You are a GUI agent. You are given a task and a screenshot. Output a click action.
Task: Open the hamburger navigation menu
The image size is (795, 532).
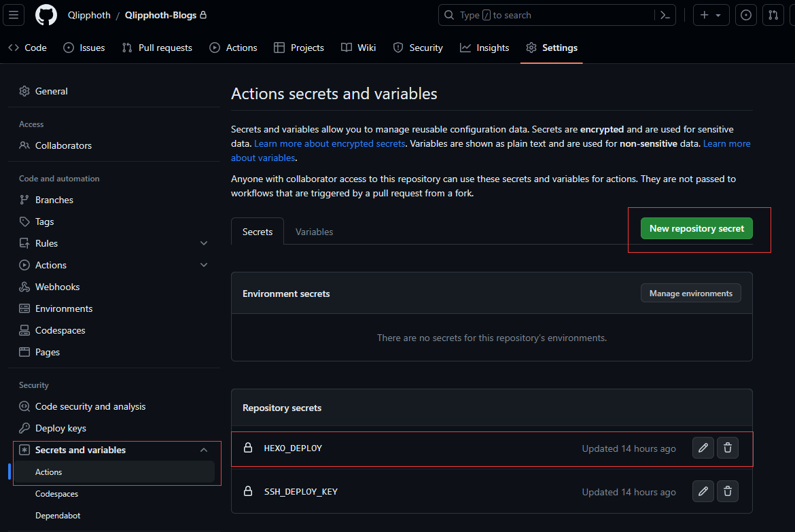pos(14,15)
